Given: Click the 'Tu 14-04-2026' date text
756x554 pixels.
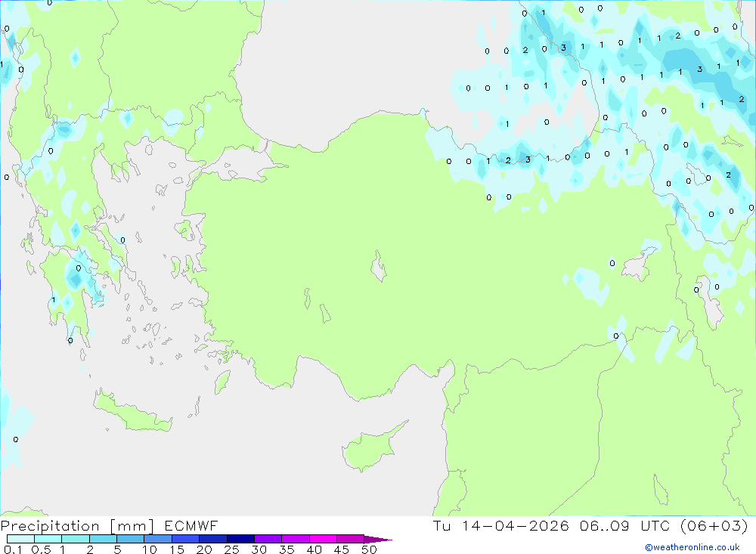Looking at the screenshot, I should point(501,525).
